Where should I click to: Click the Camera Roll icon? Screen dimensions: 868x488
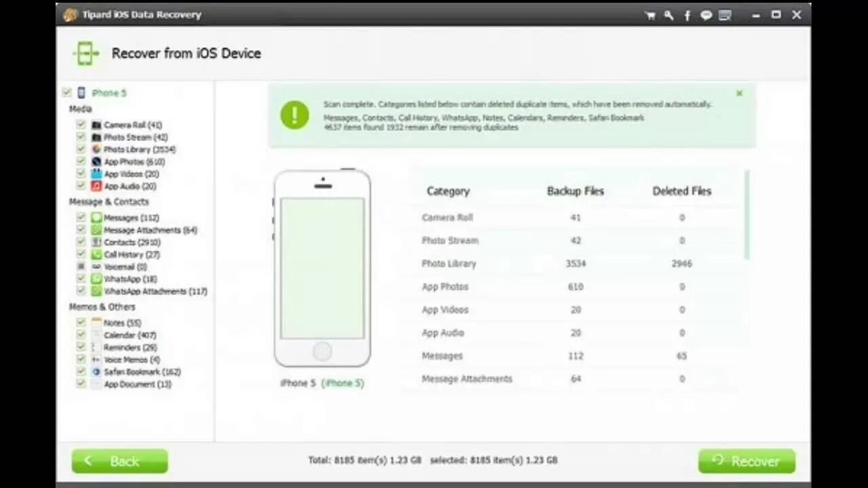[x=97, y=125]
